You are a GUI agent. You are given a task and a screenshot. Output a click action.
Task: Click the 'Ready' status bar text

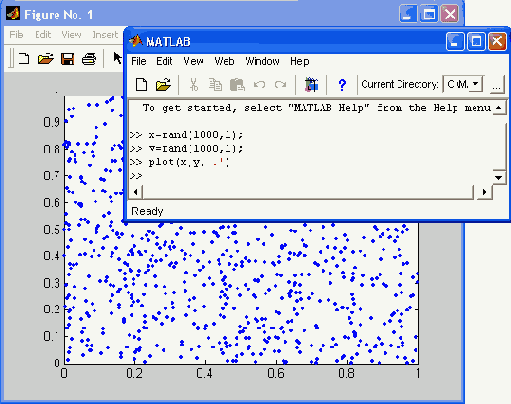pos(147,211)
